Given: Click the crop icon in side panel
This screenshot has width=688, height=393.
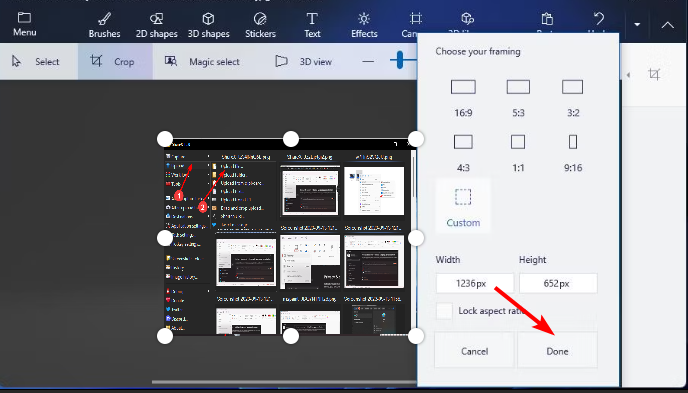Looking at the screenshot, I should (654, 74).
